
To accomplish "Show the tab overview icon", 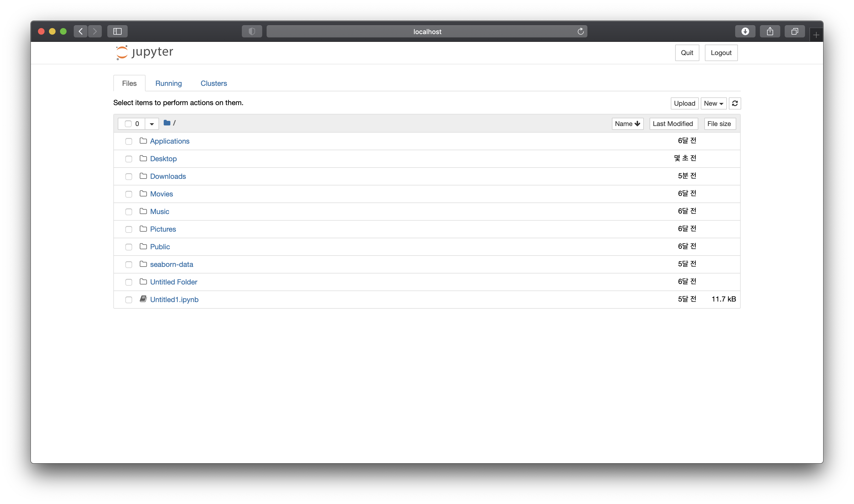I will pyautogui.click(x=795, y=32).
